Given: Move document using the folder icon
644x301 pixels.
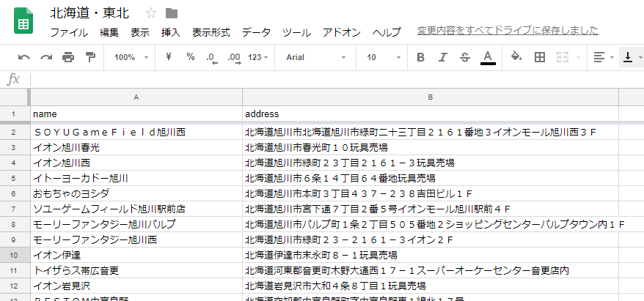Looking at the screenshot, I should (x=172, y=13).
